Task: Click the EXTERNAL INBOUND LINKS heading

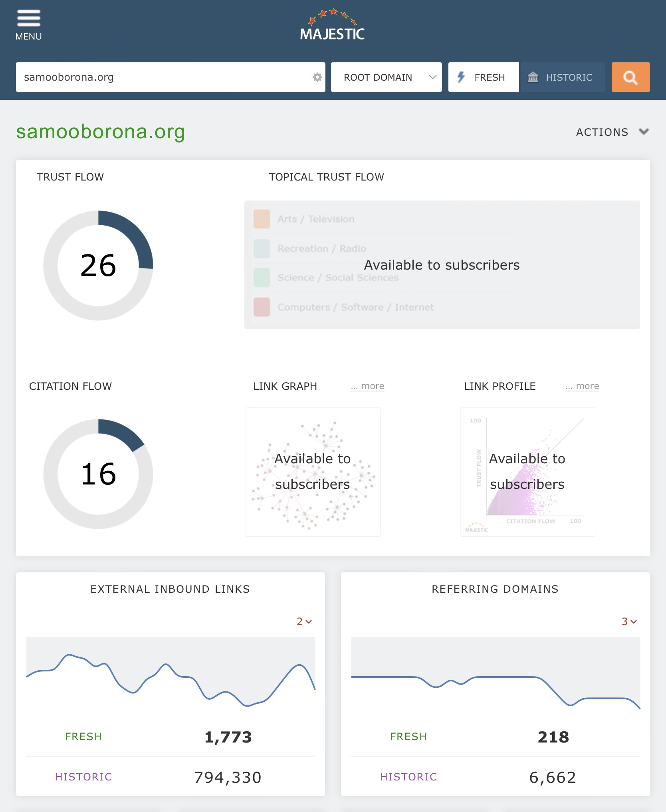Action: click(x=170, y=589)
